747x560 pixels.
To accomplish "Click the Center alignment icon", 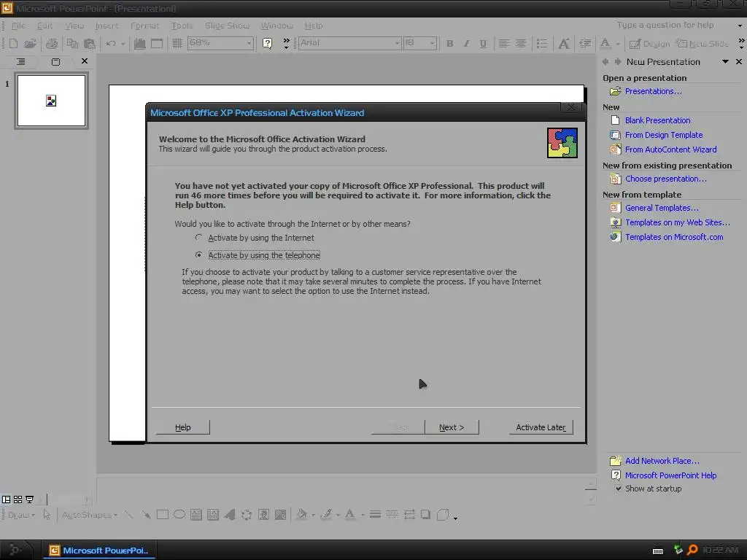I will (521, 43).
